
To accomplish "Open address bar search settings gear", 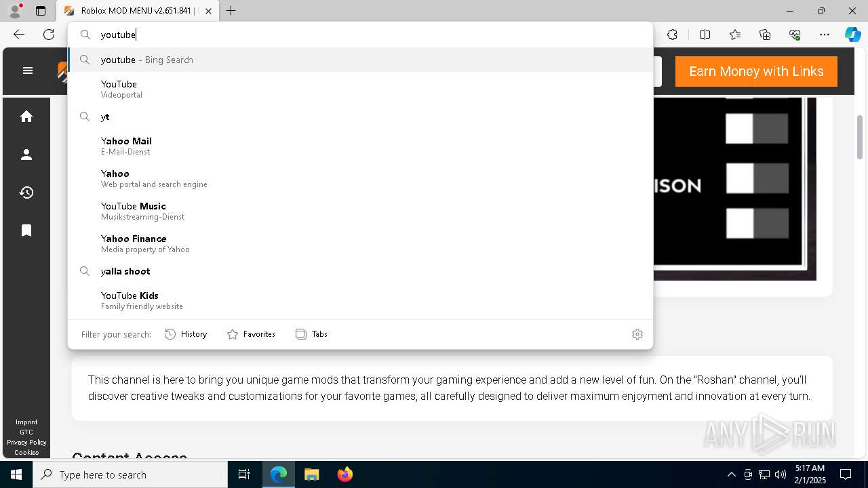I will coord(637,334).
